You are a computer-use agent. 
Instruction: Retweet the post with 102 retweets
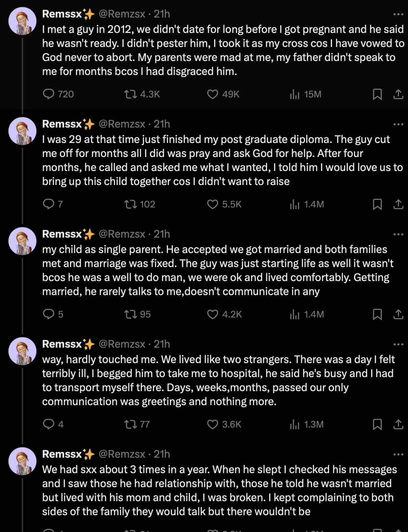pos(131,204)
